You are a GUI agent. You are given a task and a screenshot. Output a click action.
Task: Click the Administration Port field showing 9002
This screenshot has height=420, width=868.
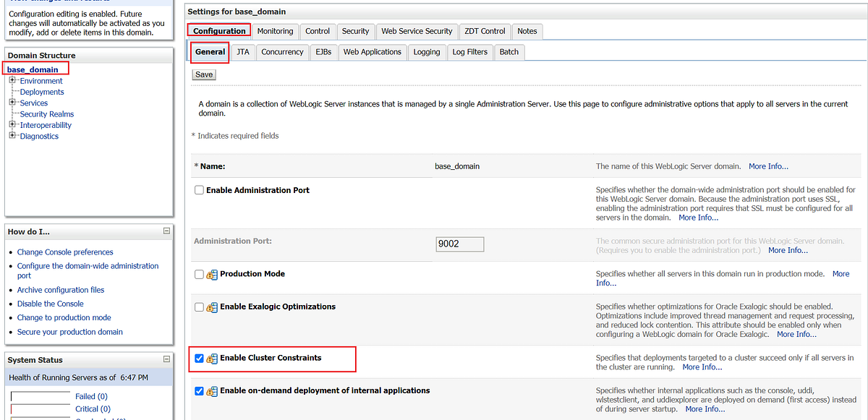pos(459,244)
